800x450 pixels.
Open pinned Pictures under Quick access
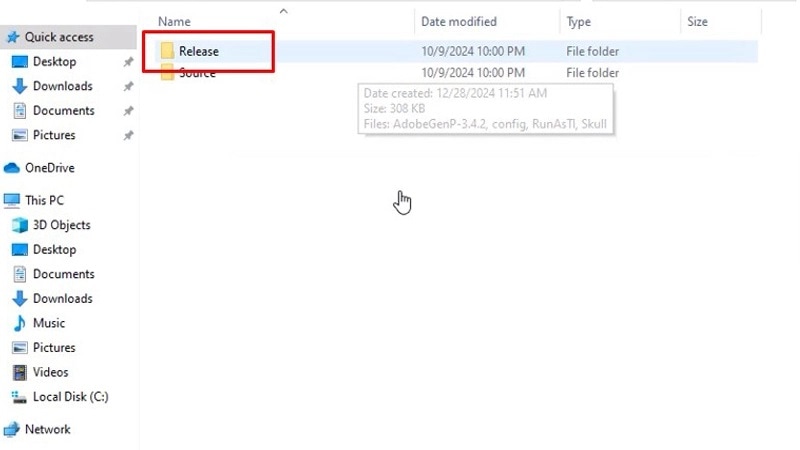(x=54, y=135)
